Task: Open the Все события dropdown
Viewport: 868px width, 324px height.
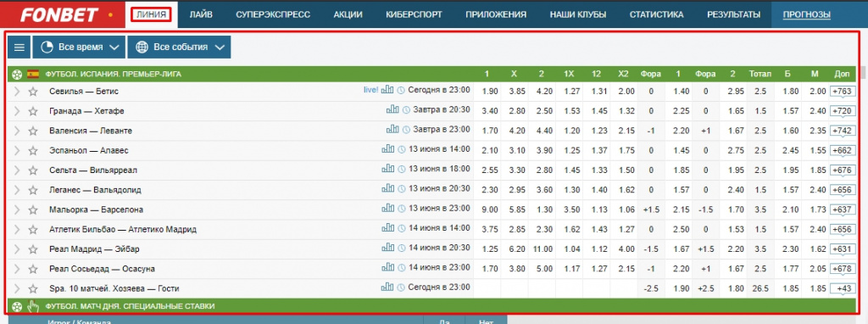Action: [x=179, y=47]
